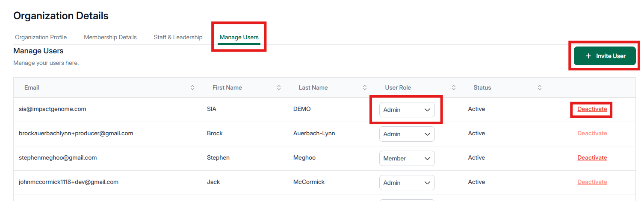Click sort arrows beside Last Name header
The width and height of the screenshot is (644, 201).
click(x=365, y=87)
